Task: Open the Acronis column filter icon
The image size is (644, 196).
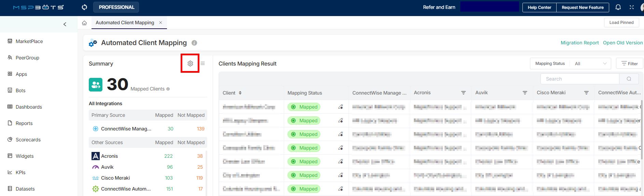Action: [x=463, y=93]
